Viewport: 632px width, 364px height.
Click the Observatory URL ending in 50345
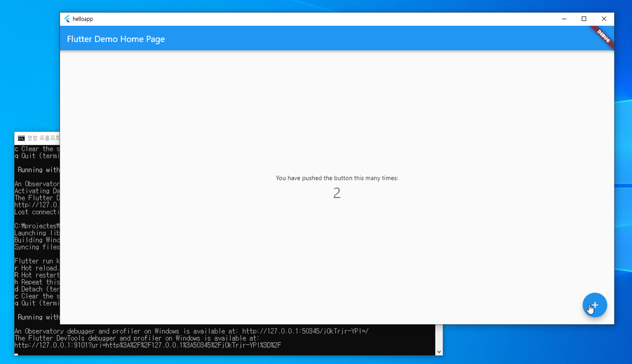(x=305, y=331)
